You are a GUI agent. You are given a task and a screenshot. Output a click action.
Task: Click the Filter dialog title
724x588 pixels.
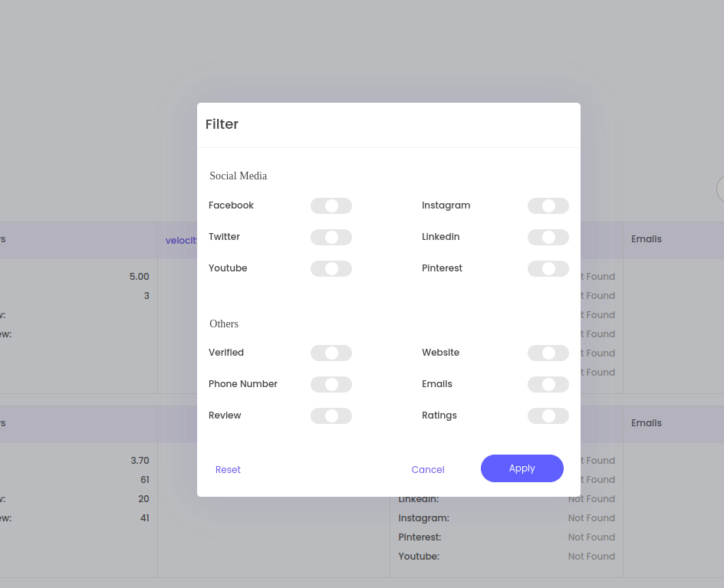[222, 124]
